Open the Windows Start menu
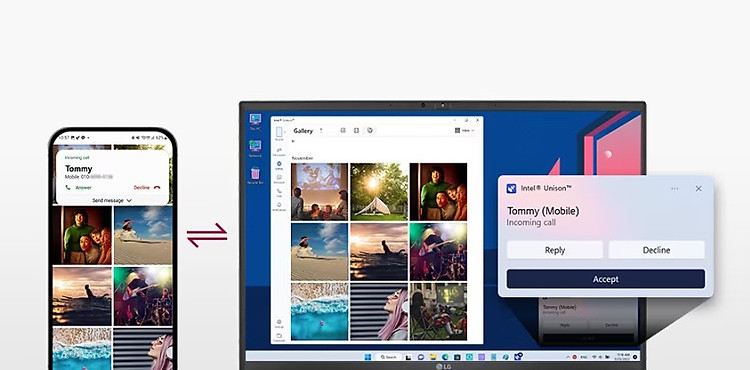Screen dimensions: 750x370 pos(368,357)
